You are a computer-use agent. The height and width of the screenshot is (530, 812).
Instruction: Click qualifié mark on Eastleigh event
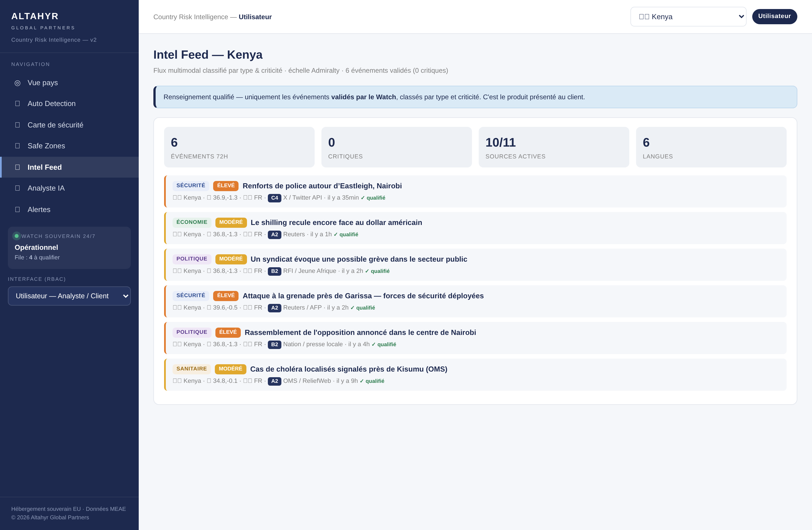coord(373,198)
